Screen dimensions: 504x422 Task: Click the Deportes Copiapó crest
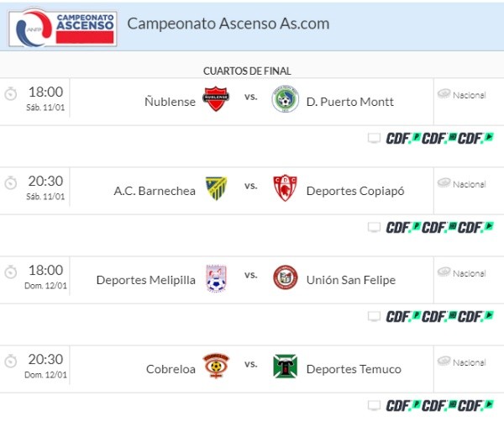click(x=285, y=188)
